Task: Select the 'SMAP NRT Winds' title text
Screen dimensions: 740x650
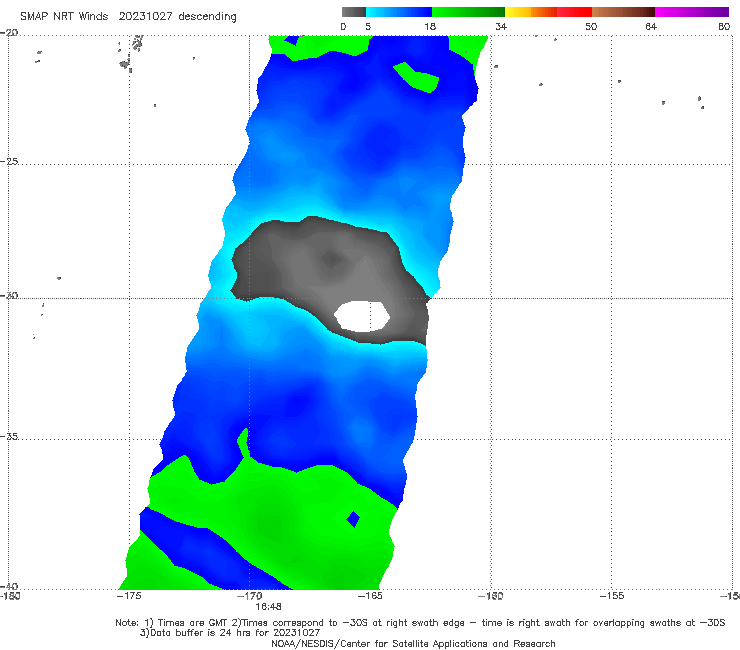Action: (x=64, y=16)
